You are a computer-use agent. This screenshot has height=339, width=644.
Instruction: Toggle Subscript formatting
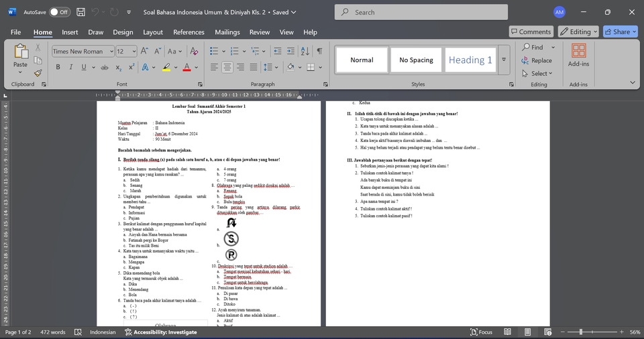pos(118,67)
